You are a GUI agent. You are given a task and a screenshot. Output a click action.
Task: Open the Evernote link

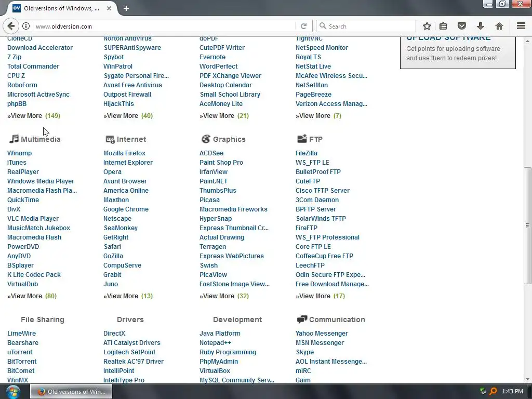212,57
